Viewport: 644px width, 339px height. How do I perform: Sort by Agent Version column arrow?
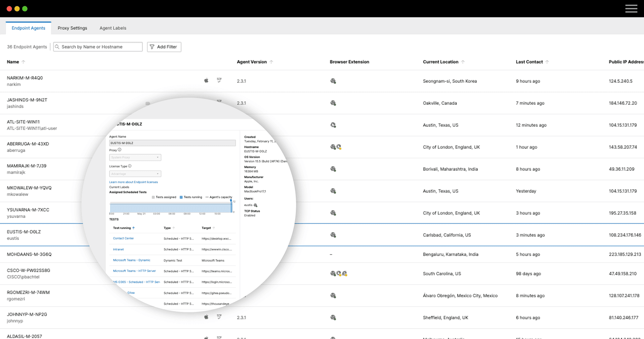[x=271, y=62]
